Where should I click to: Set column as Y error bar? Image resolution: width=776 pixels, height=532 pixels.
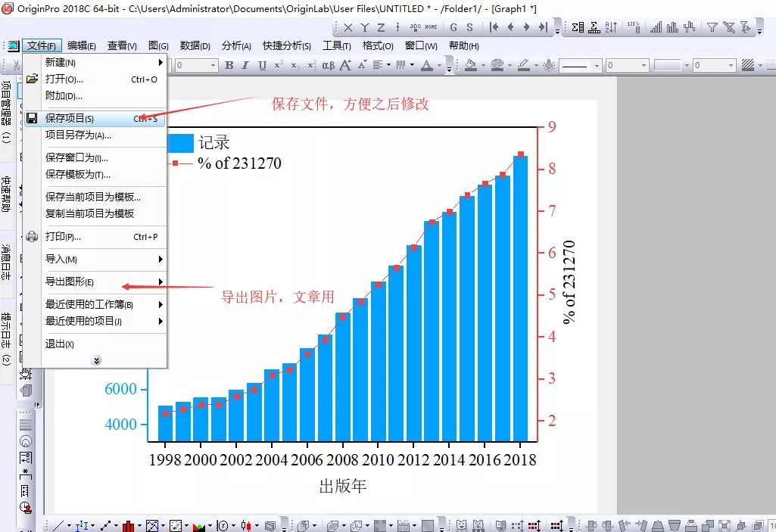click(397, 28)
